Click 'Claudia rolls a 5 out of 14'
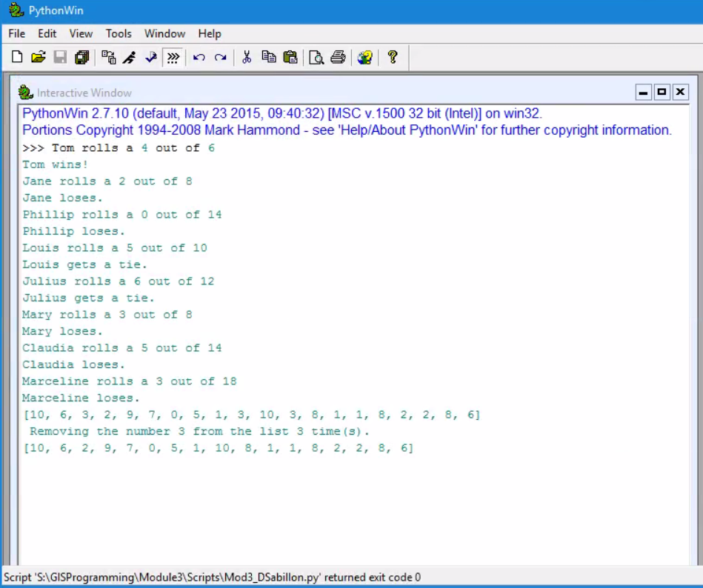The image size is (703, 588). point(122,348)
